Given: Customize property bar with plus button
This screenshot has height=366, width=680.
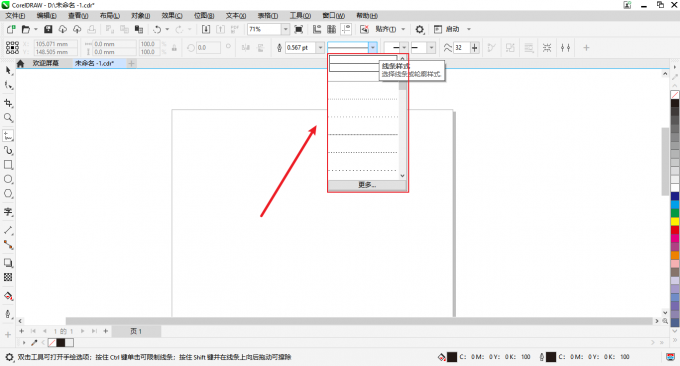Looking at the screenshot, I should (586, 47).
